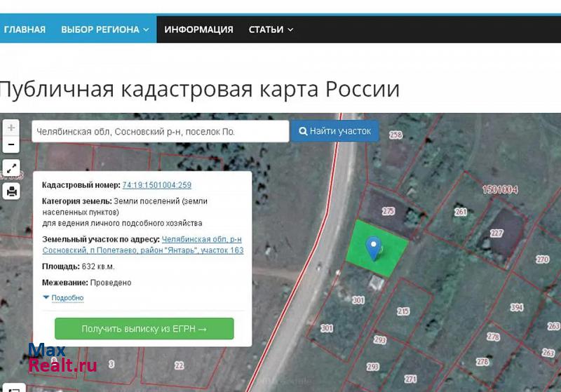Click the zoom out minus button
This screenshot has width=561, height=392.
11,145
